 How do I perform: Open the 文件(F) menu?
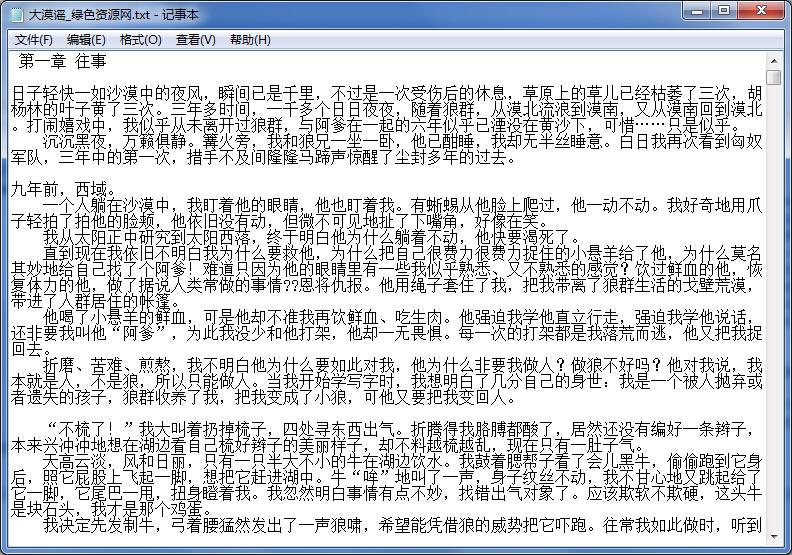33,40
